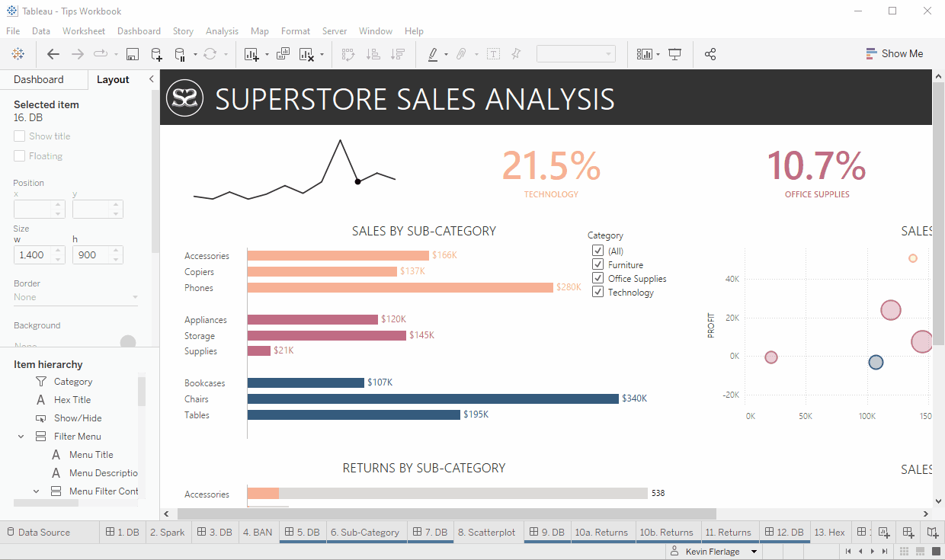Click the New Worksheet toolbar icon
Image resolution: width=945 pixels, height=560 pixels.
(251, 54)
